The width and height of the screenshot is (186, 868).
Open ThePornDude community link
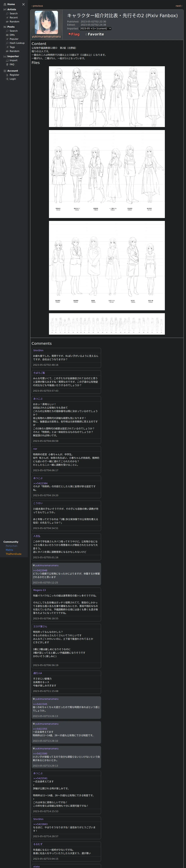click(13, 554)
